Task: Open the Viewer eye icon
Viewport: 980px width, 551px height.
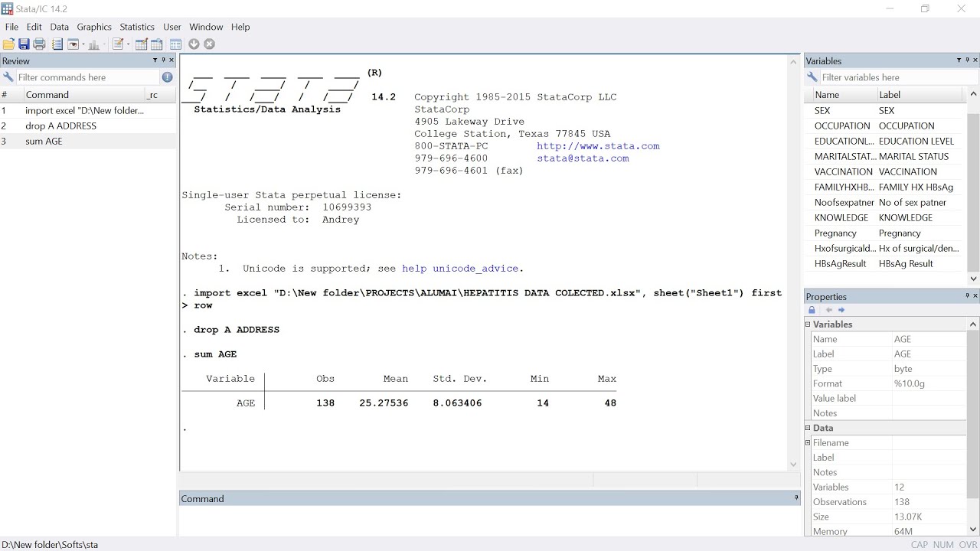Action: coord(73,44)
